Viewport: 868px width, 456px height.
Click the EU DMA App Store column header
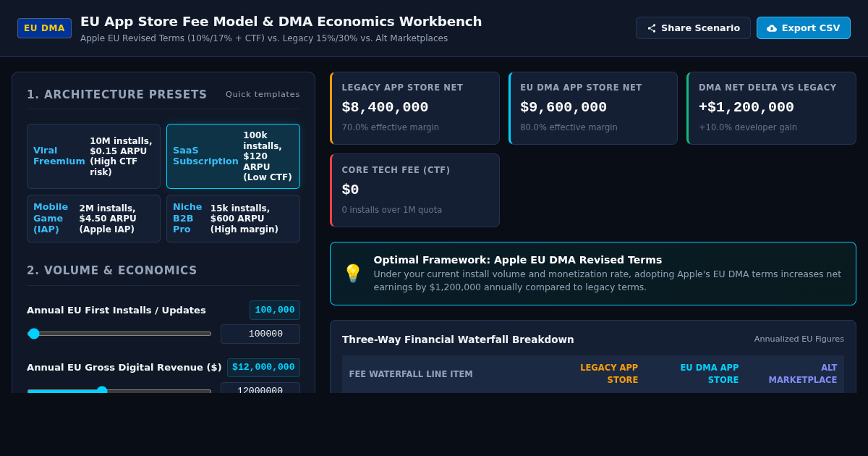(x=709, y=373)
